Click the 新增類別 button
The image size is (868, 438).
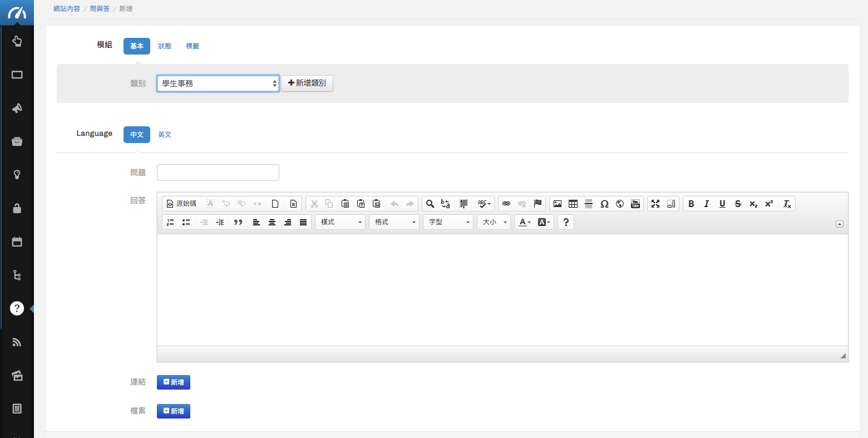point(307,83)
